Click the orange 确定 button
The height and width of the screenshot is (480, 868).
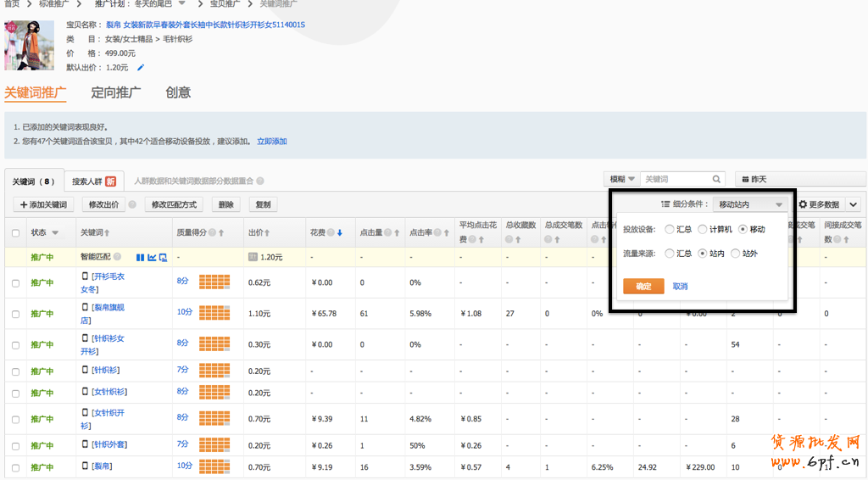(643, 286)
